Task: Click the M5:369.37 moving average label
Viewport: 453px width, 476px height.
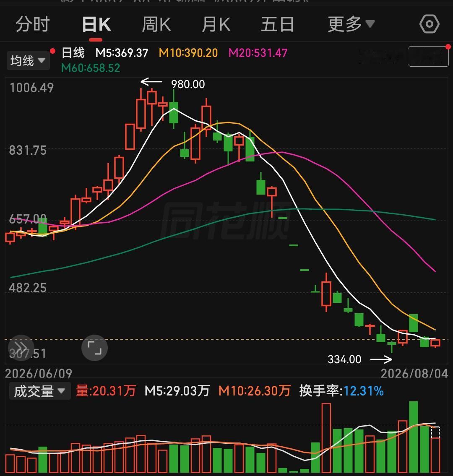Action: click(x=122, y=53)
